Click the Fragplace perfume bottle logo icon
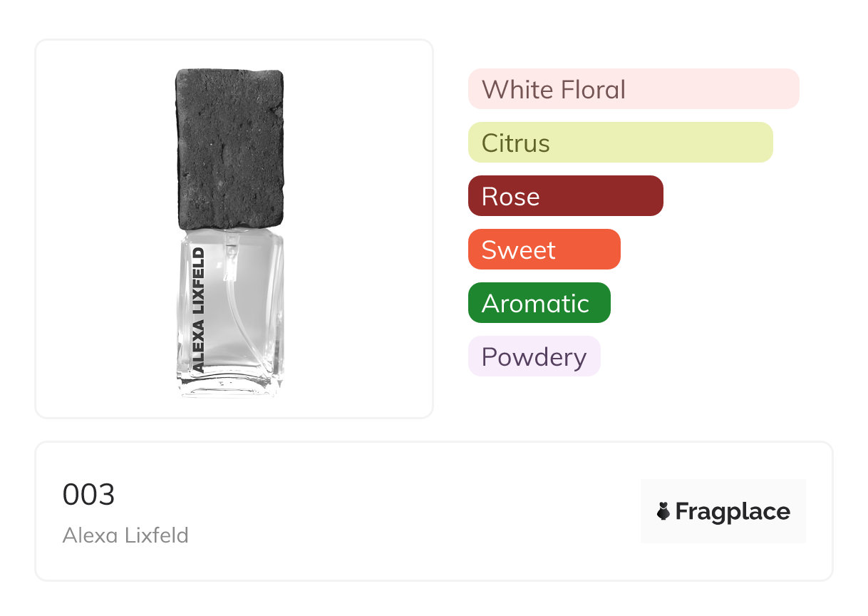The height and width of the screenshot is (616, 868). coord(663,511)
